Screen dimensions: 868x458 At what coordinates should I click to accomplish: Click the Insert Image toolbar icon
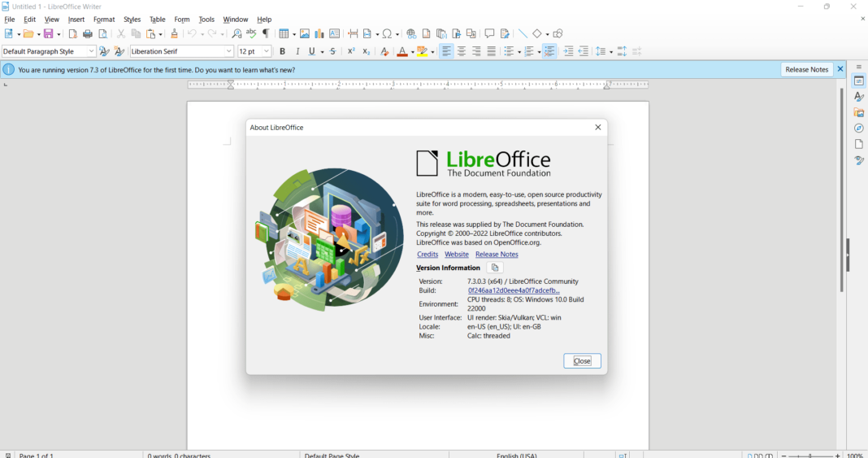pyautogui.click(x=305, y=34)
